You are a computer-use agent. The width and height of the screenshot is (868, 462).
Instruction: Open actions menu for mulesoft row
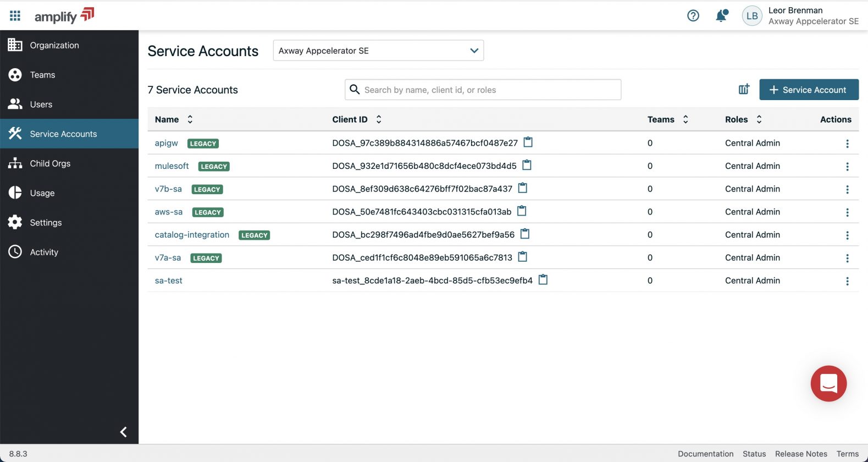pos(847,166)
